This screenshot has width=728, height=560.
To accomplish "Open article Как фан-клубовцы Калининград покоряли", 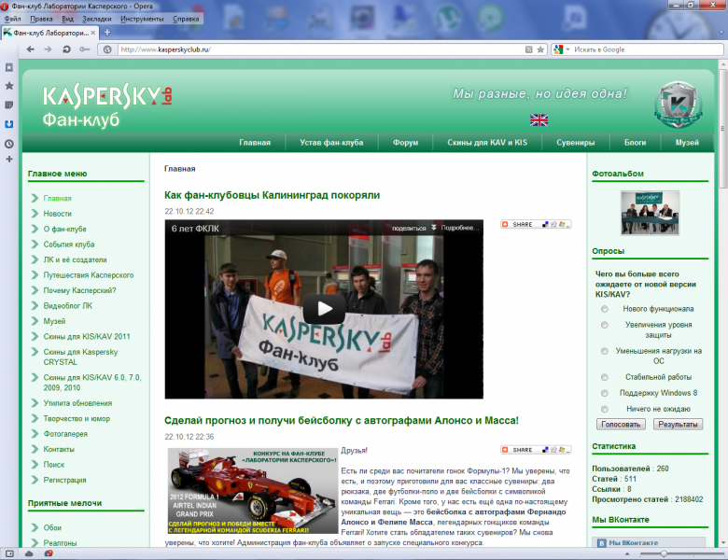I will [x=273, y=195].
